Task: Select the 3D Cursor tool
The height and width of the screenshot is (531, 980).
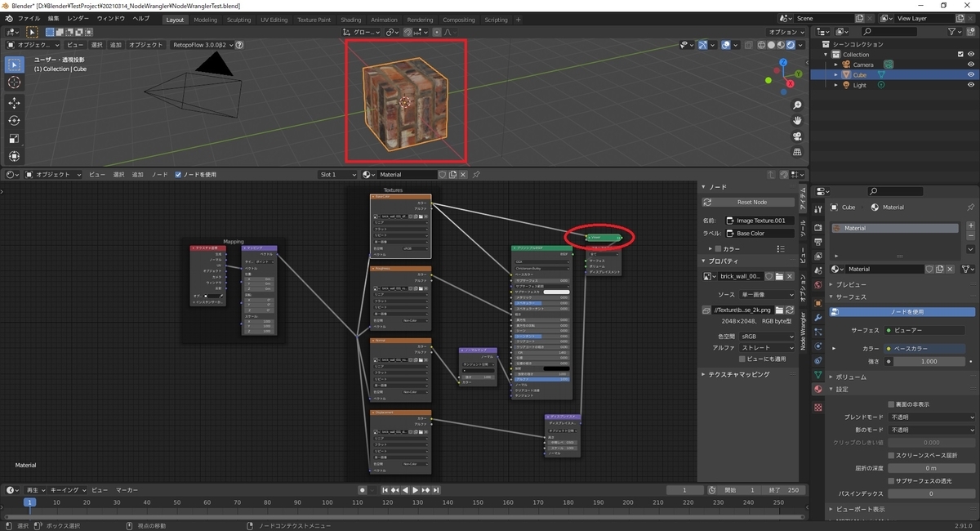Action: [14, 83]
